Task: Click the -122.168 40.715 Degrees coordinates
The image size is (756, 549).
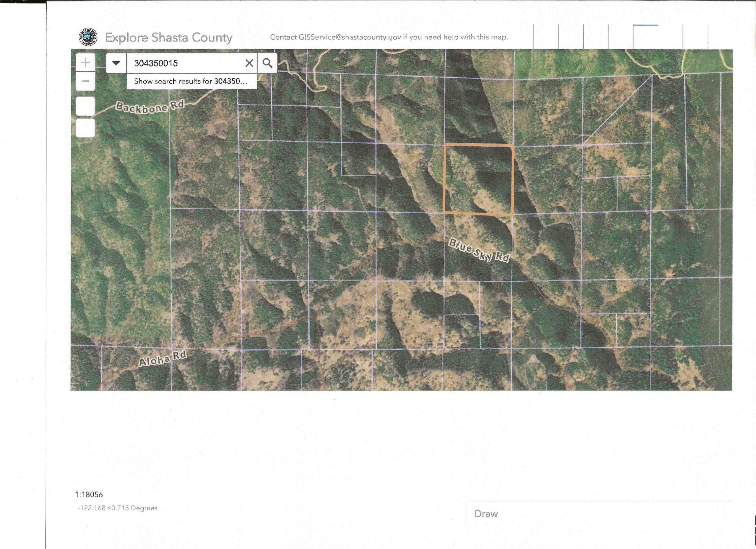Action: click(x=118, y=508)
